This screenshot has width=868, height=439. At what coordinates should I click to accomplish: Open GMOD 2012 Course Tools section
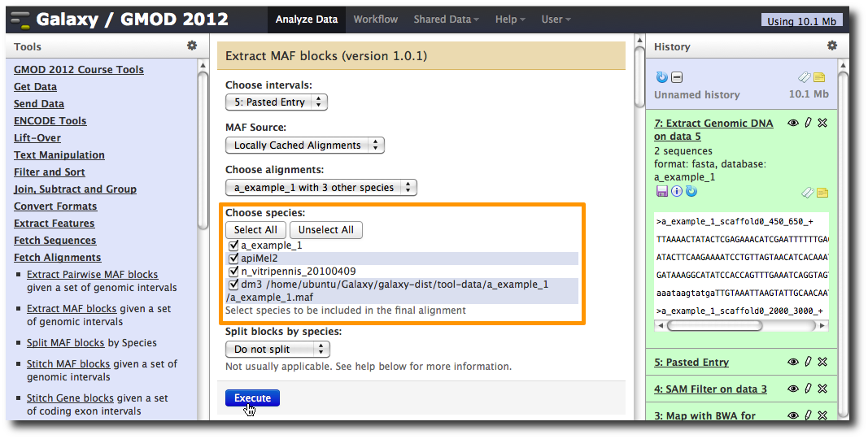coord(79,70)
